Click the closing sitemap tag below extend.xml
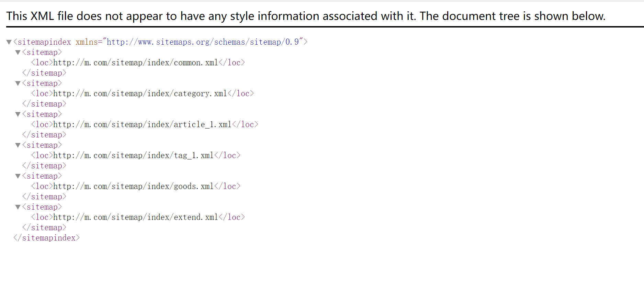Image resolution: width=644 pixels, height=301 pixels. (44, 227)
